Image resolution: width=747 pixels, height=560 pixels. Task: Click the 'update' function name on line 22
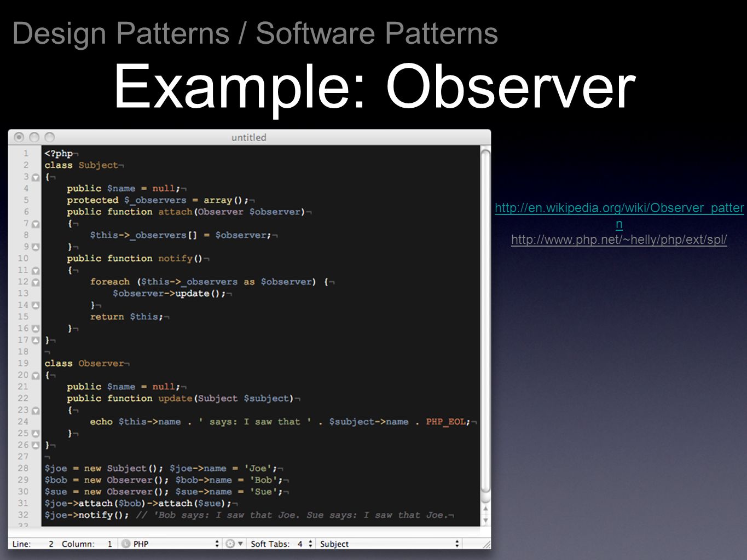(175, 398)
